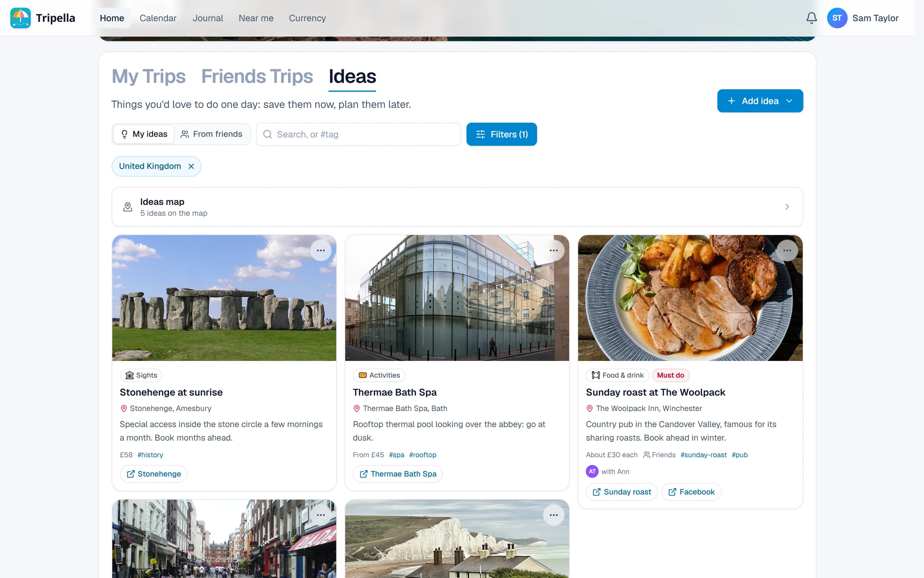The image size is (924, 578).
Task: Open the Stonehenge external link
Action: point(153,474)
